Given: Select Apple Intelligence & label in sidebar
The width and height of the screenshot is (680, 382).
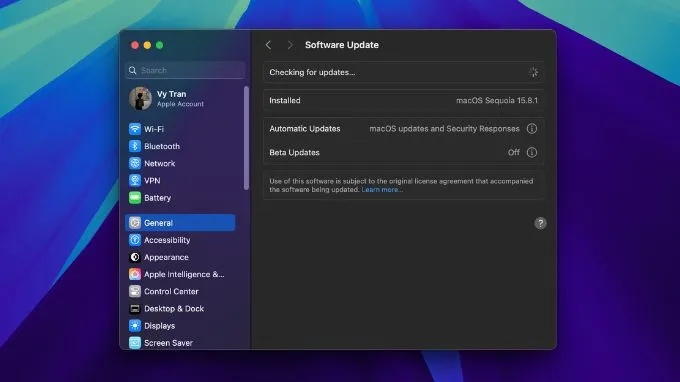Looking at the screenshot, I should 184,274.
